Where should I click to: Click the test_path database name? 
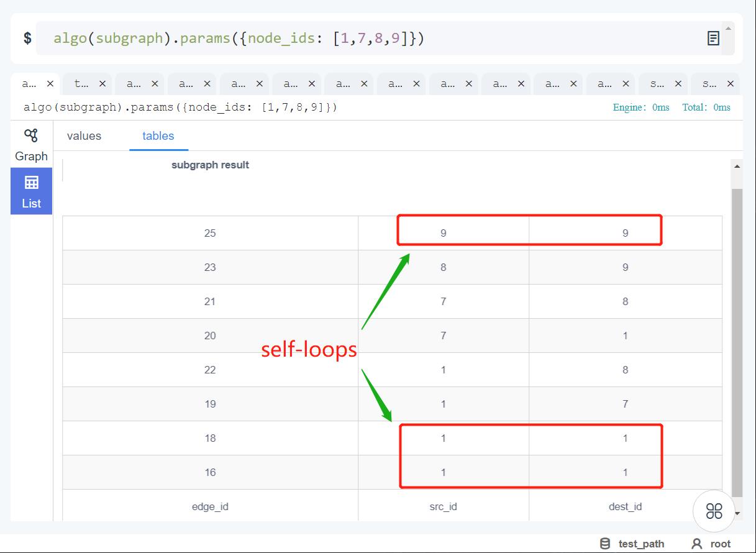(x=641, y=544)
